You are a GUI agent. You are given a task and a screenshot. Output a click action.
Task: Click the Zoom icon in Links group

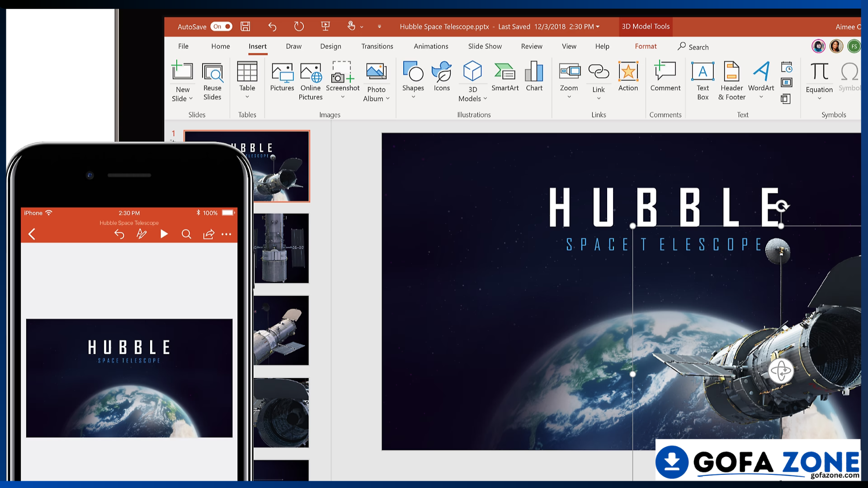click(x=569, y=72)
